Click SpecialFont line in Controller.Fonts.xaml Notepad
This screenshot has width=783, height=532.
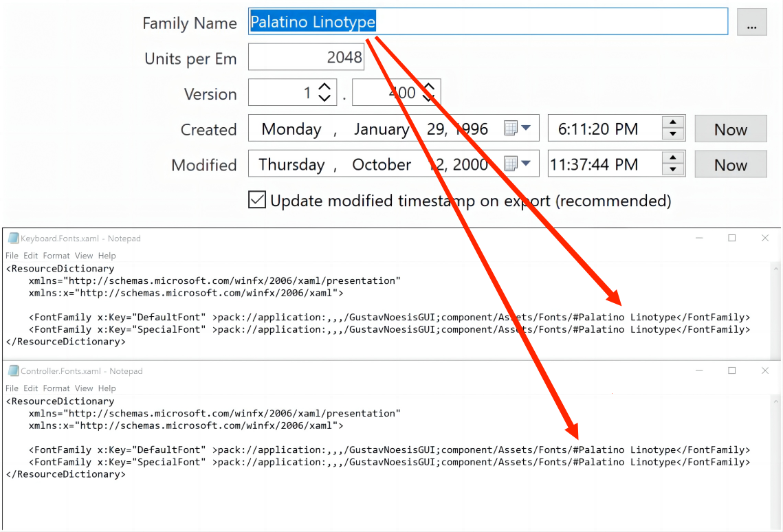click(x=390, y=462)
